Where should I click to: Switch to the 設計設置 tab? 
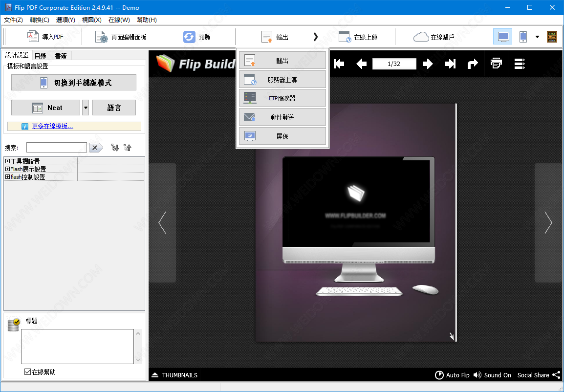[x=17, y=55]
